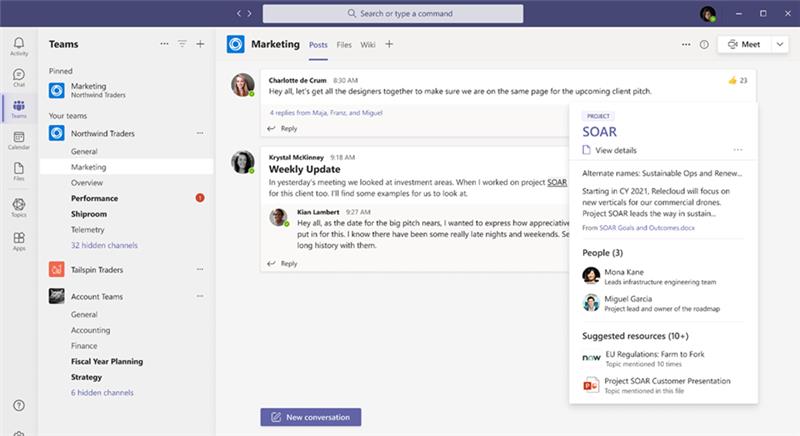Screen dimensions: 800x436
Task: Select the Performance channel
Action: 94,198
